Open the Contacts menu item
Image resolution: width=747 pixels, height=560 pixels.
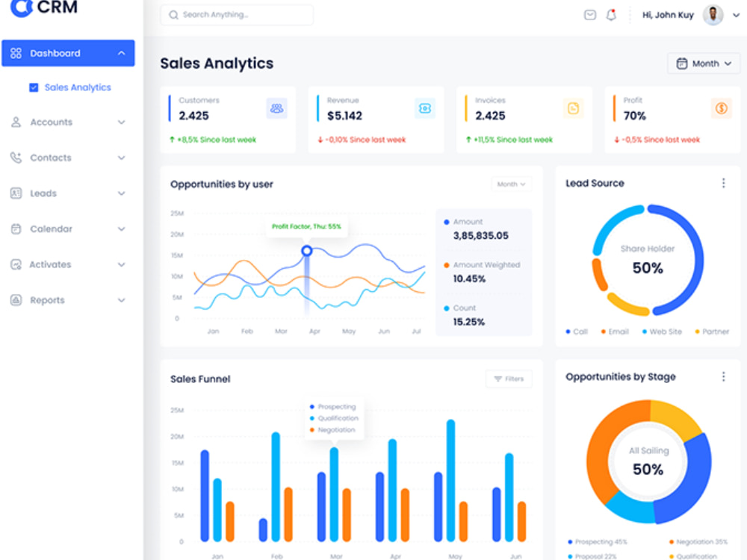(x=68, y=158)
